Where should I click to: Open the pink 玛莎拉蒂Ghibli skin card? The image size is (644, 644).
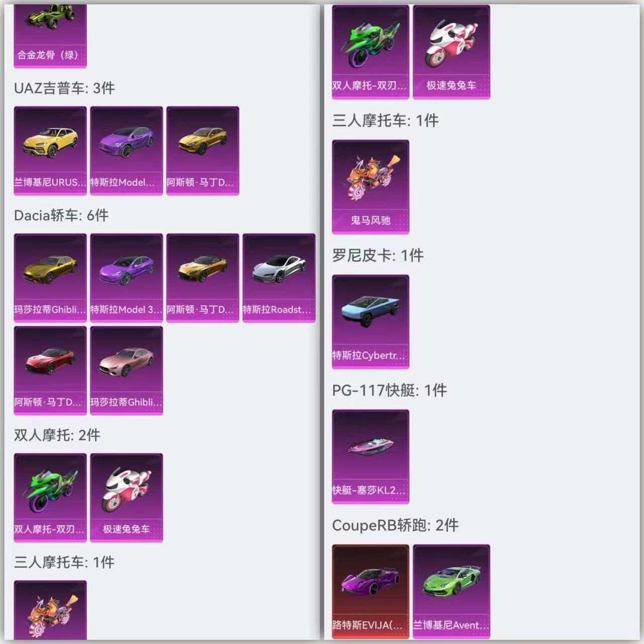pyautogui.click(x=126, y=370)
